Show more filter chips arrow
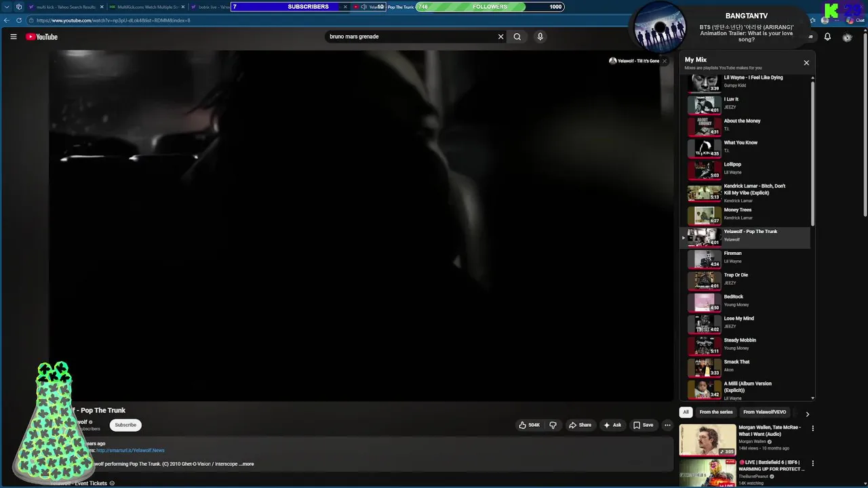The image size is (868, 488). click(x=807, y=413)
